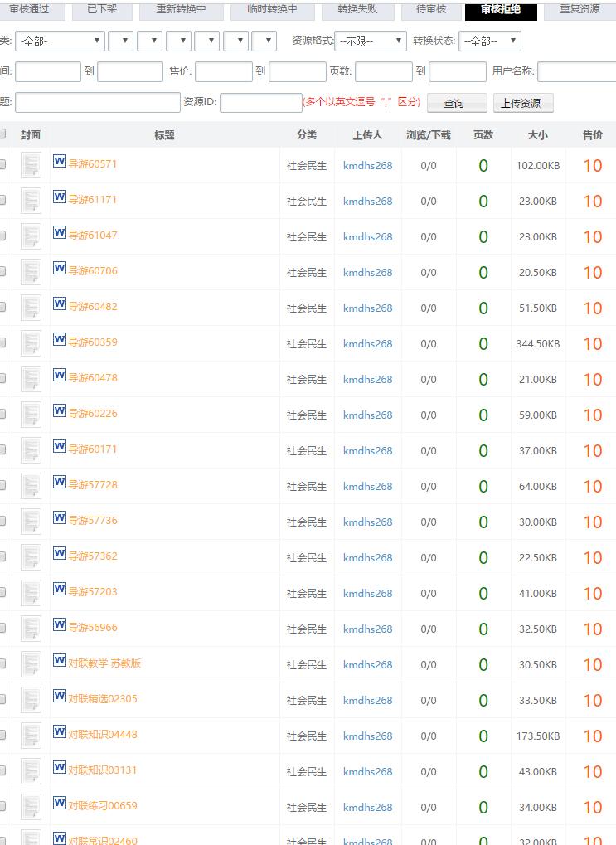
Task: Click the 上传资源 upload button
Action: pyautogui.click(x=522, y=103)
